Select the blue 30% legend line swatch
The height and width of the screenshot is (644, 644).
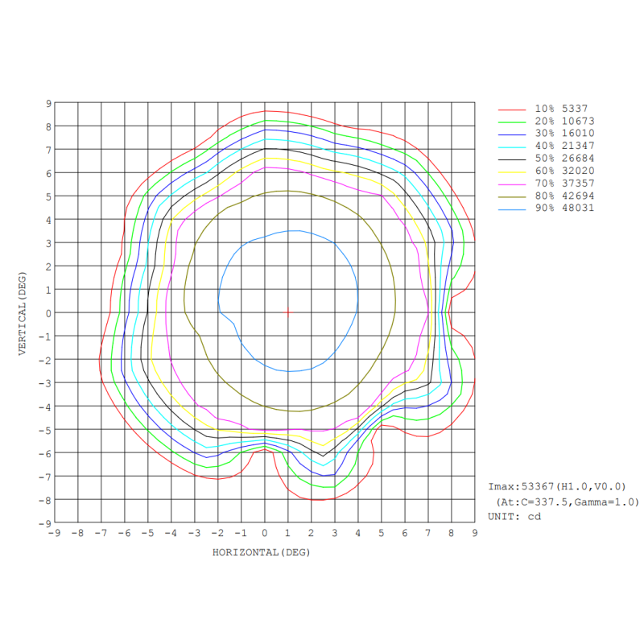[x=511, y=133]
